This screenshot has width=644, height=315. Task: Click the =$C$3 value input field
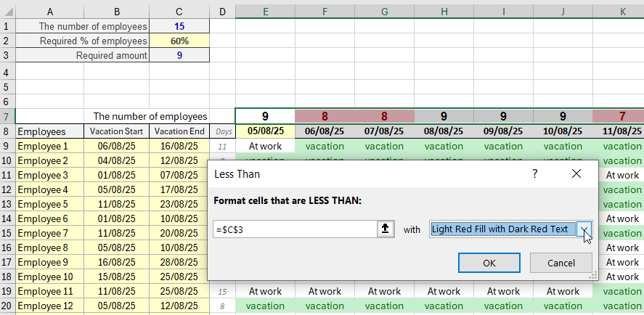click(294, 229)
